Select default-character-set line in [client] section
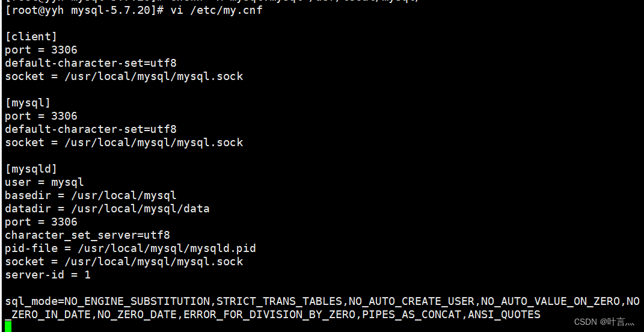The image size is (644, 332). point(91,63)
